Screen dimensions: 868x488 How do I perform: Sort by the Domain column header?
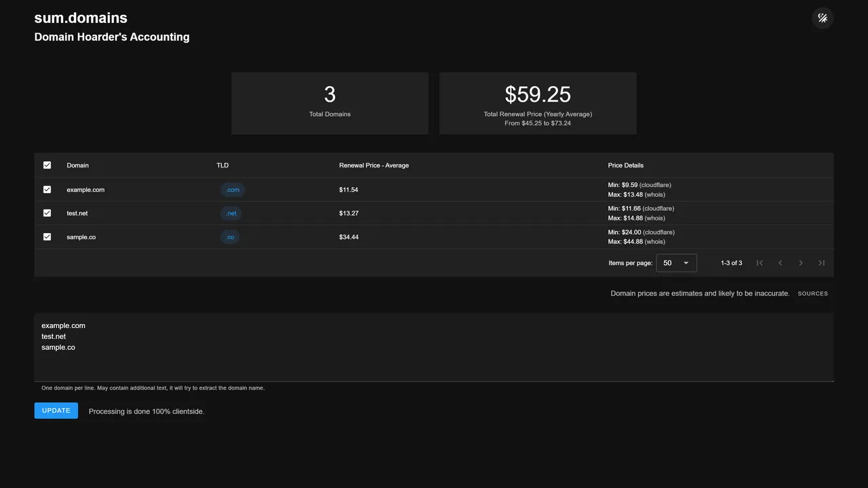(x=77, y=165)
